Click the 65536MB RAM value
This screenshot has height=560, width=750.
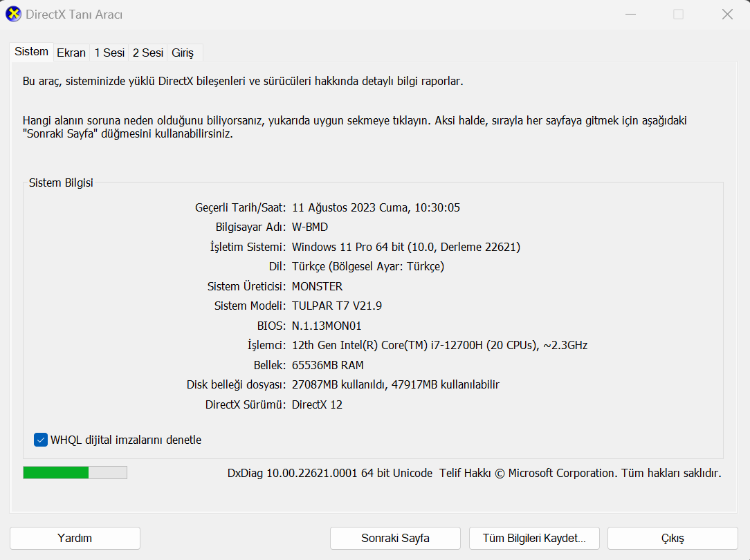point(328,365)
